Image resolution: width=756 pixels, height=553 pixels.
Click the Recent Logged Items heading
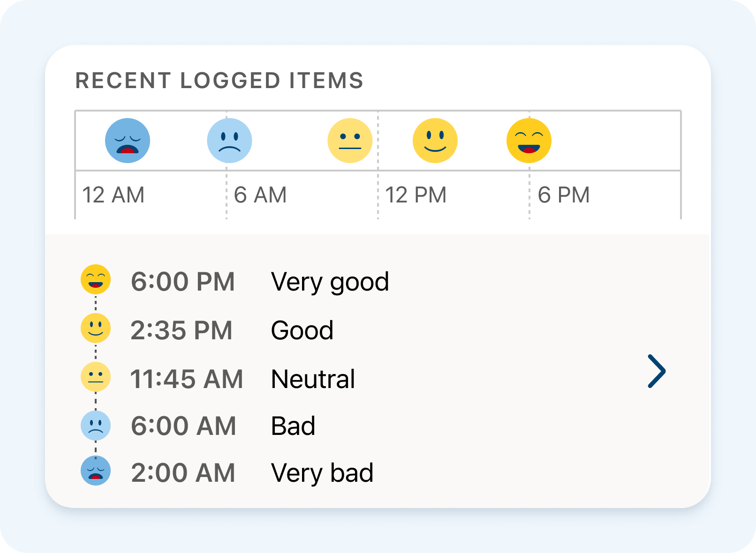point(219,81)
